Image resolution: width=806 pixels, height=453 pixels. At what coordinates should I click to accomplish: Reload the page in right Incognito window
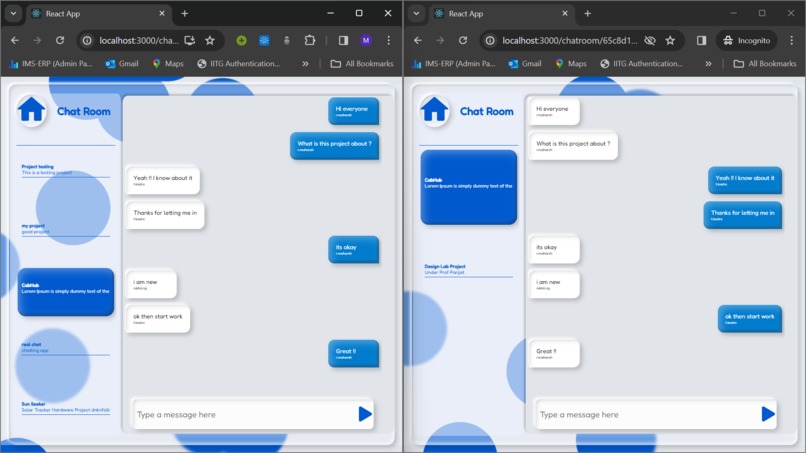(463, 40)
